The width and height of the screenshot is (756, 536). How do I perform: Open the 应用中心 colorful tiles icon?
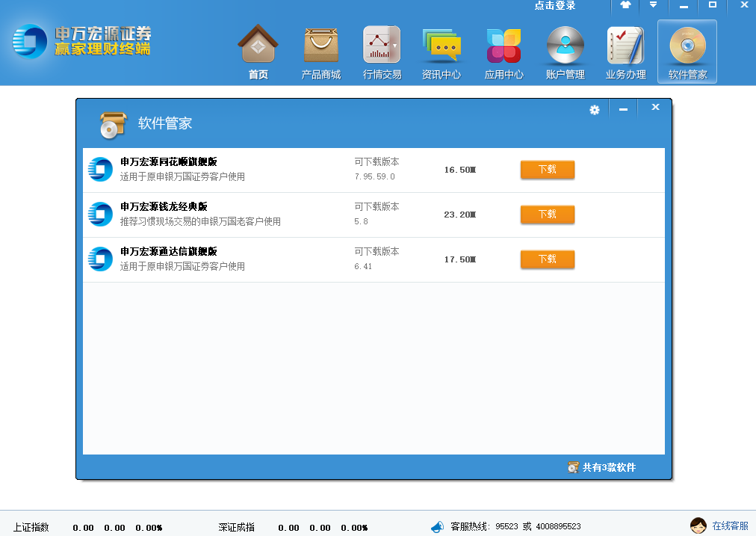504,46
